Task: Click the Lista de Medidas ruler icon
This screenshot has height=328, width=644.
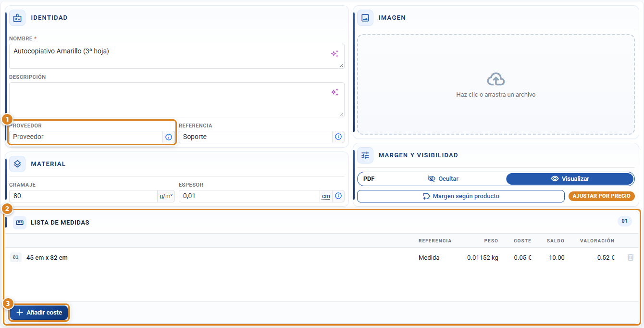Action: 20,223
